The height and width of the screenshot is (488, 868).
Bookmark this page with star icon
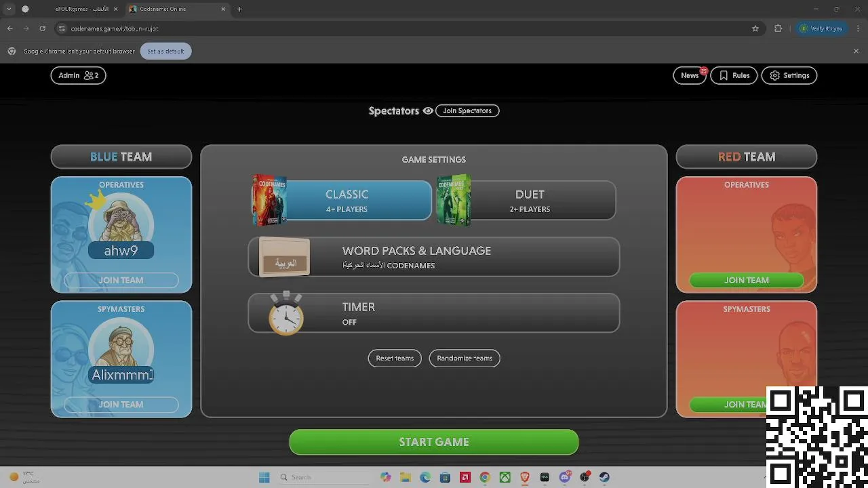point(755,28)
